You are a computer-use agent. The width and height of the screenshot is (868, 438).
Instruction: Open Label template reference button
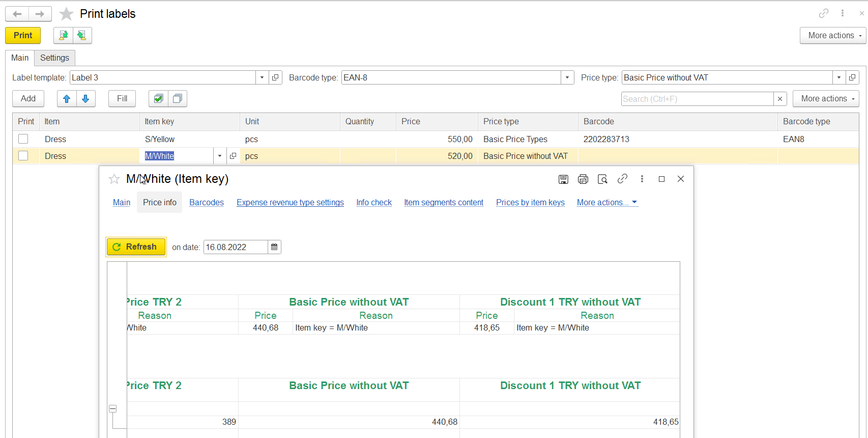pyautogui.click(x=275, y=77)
